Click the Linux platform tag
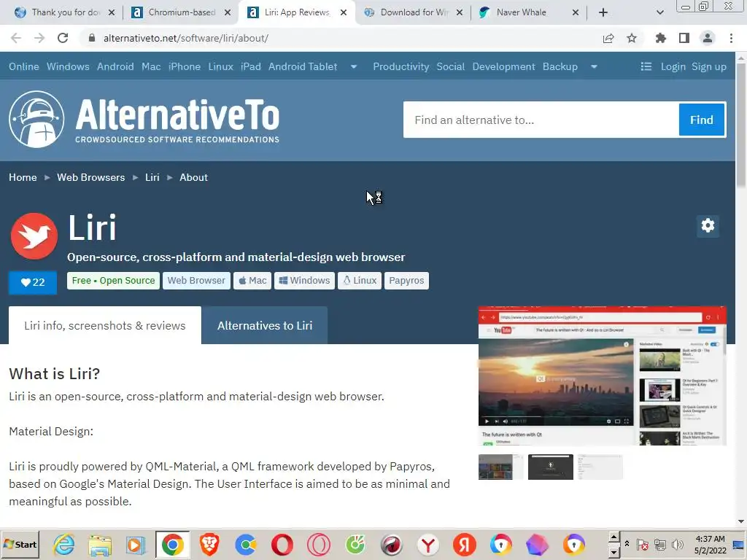 click(360, 281)
